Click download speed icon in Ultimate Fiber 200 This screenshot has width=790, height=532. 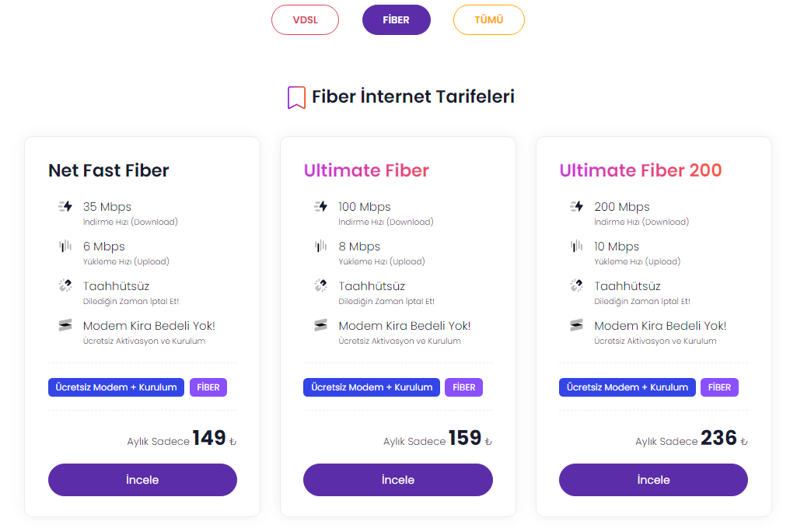click(x=576, y=207)
